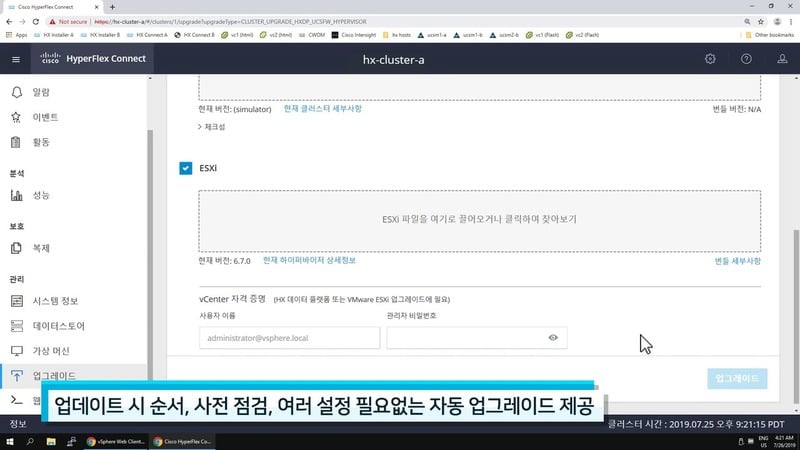
Task: Open File Explorer from taskbar
Action: point(51,441)
